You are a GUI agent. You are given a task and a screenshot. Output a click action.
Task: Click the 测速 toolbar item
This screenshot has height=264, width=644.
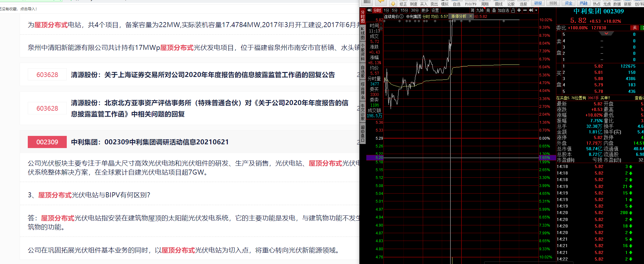pyautogui.click(x=413, y=4)
